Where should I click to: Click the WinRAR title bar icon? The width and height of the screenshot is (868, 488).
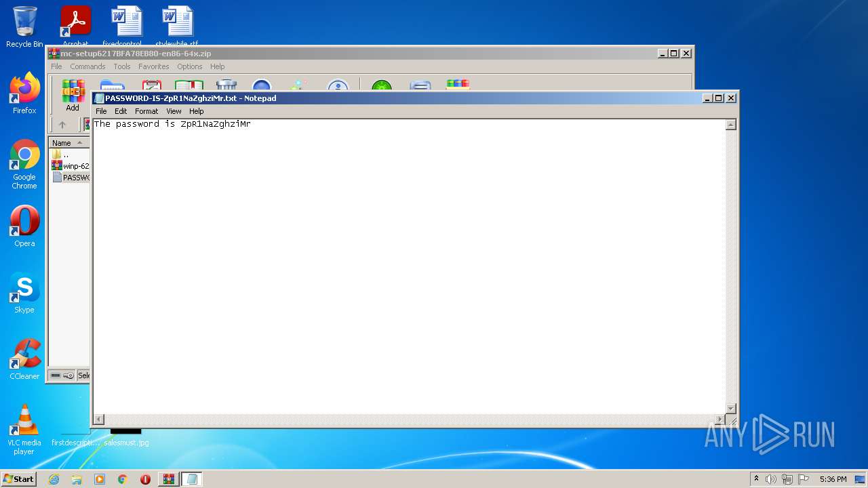(54, 54)
